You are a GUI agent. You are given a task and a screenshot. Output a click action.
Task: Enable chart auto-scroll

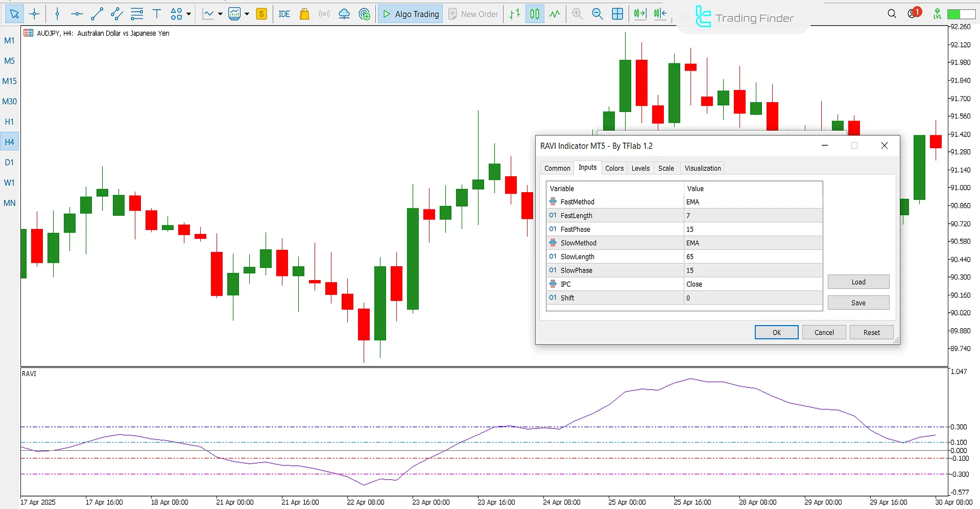coord(639,14)
